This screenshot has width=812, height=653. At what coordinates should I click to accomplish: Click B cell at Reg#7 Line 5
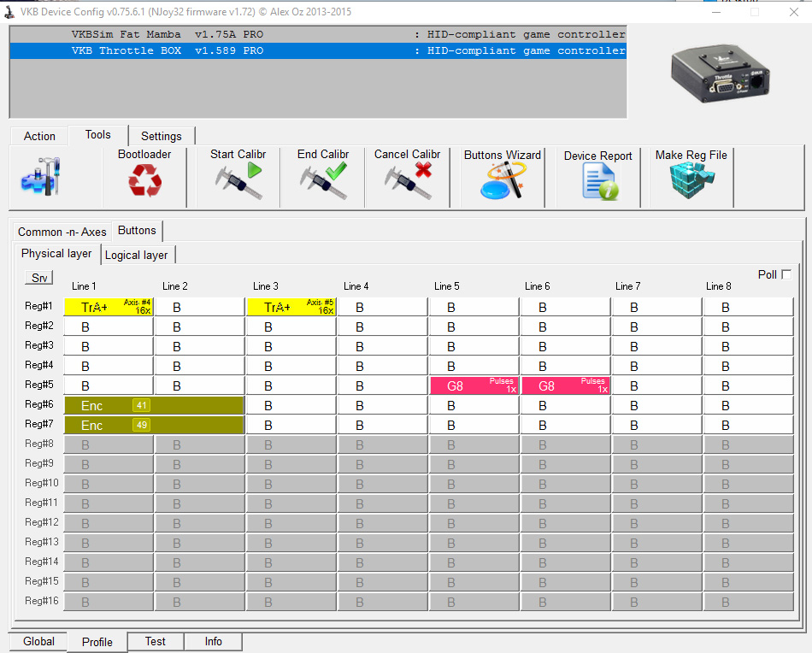pyautogui.click(x=474, y=425)
